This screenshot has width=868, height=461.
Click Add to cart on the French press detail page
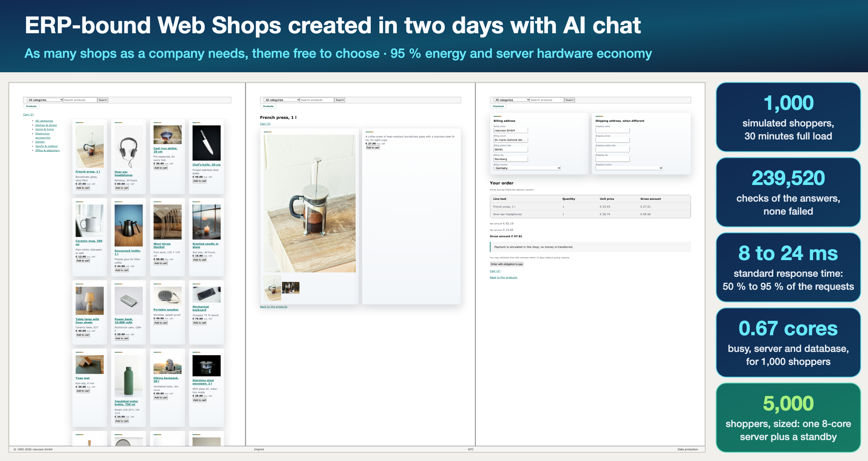[373, 148]
